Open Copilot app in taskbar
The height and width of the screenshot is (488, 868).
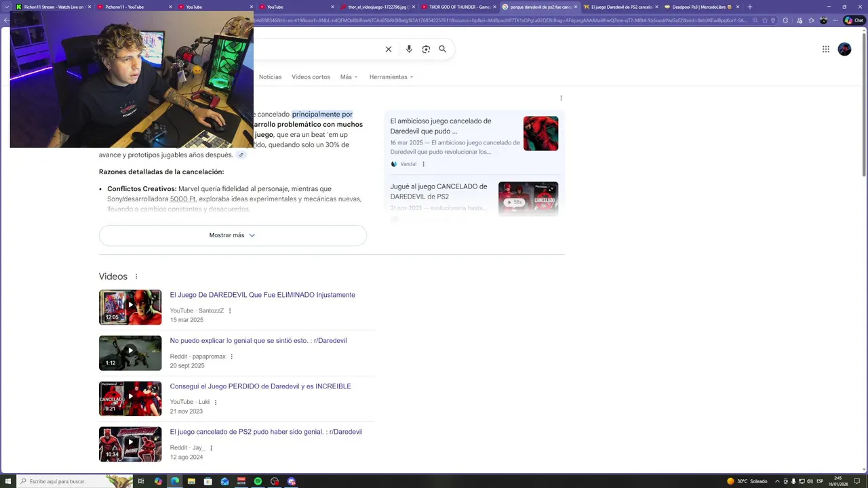(158, 481)
